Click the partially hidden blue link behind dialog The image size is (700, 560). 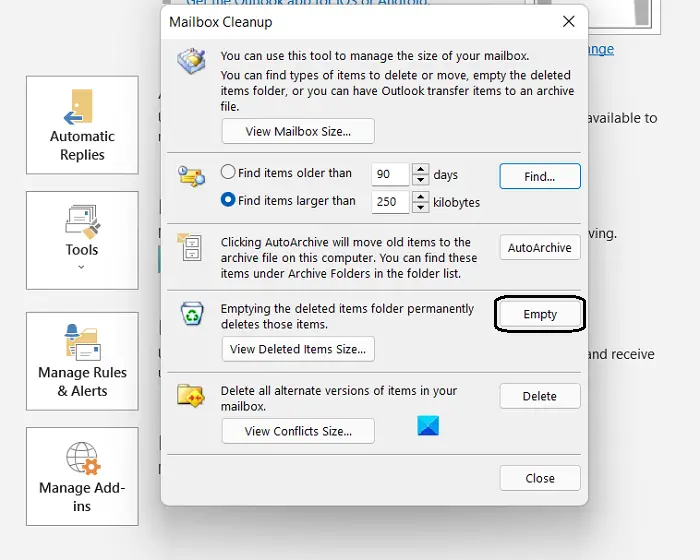(x=601, y=49)
